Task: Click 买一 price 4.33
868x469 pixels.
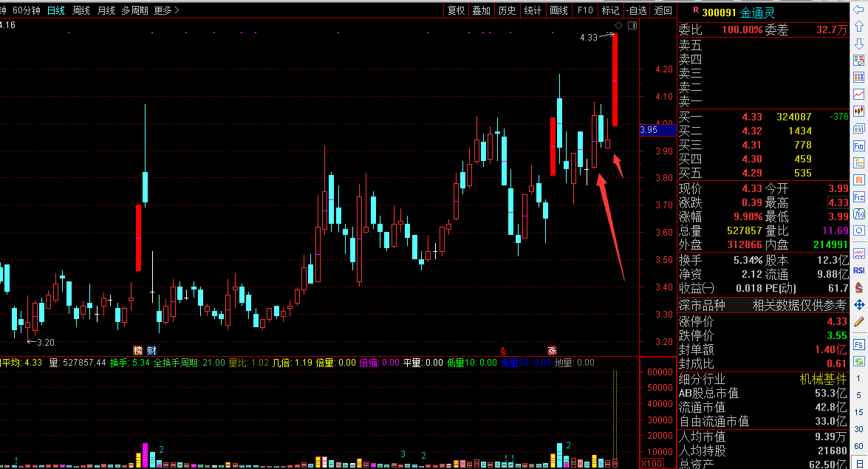Action: pos(752,117)
